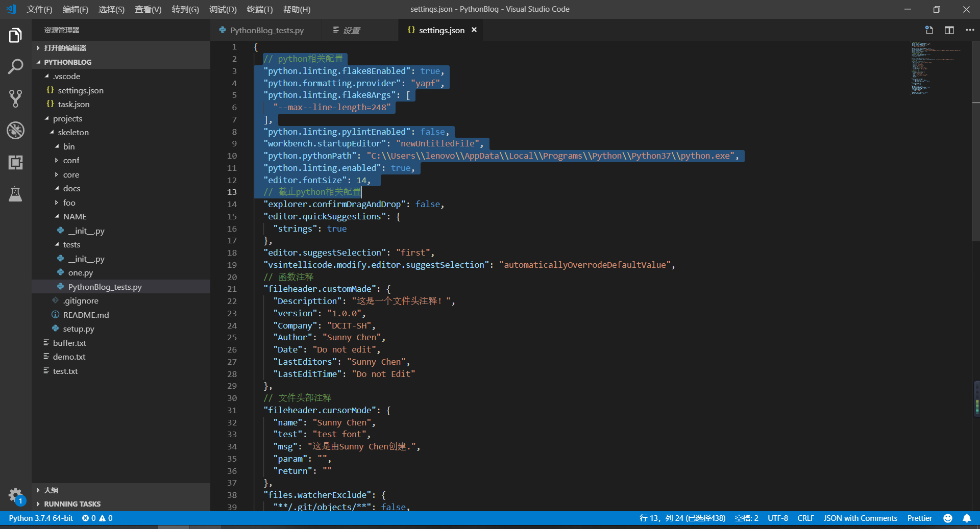
Task: Collapse the tests folder
Action: (121, 244)
